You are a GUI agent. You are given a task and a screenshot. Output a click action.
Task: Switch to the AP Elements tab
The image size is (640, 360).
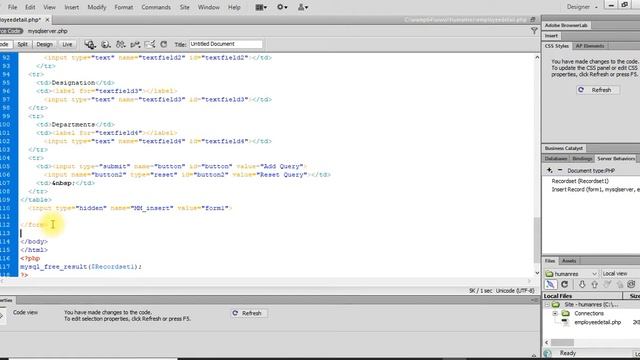[x=590, y=46]
